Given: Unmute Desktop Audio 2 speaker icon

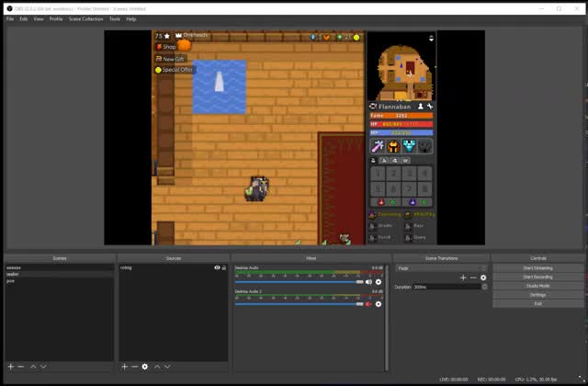Looking at the screenshot, I should click(x=369, y=304).
